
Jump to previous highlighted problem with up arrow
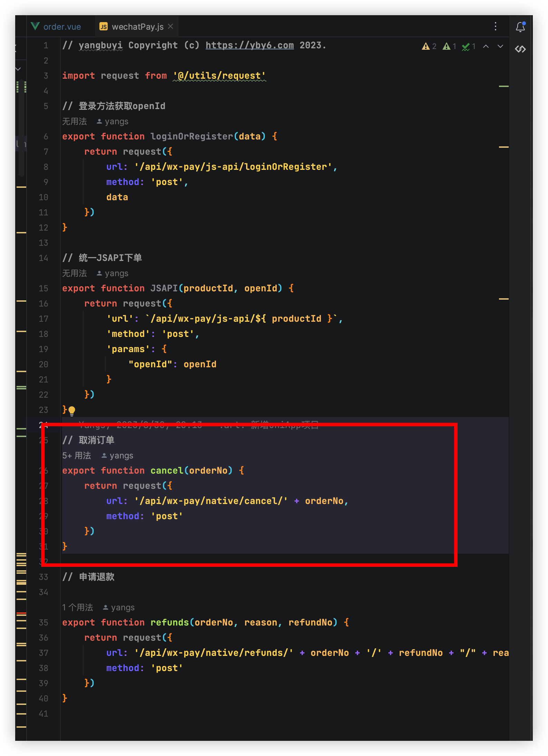tap(486, 46)
